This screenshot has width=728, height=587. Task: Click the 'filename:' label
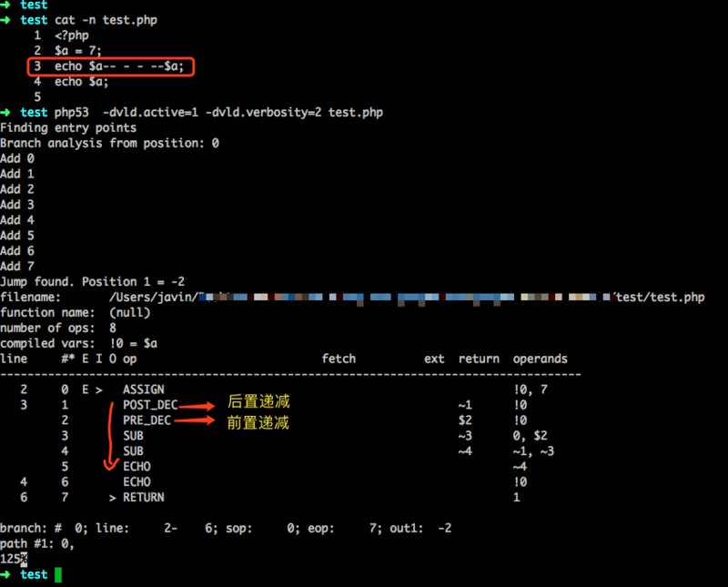pos(30,298)
